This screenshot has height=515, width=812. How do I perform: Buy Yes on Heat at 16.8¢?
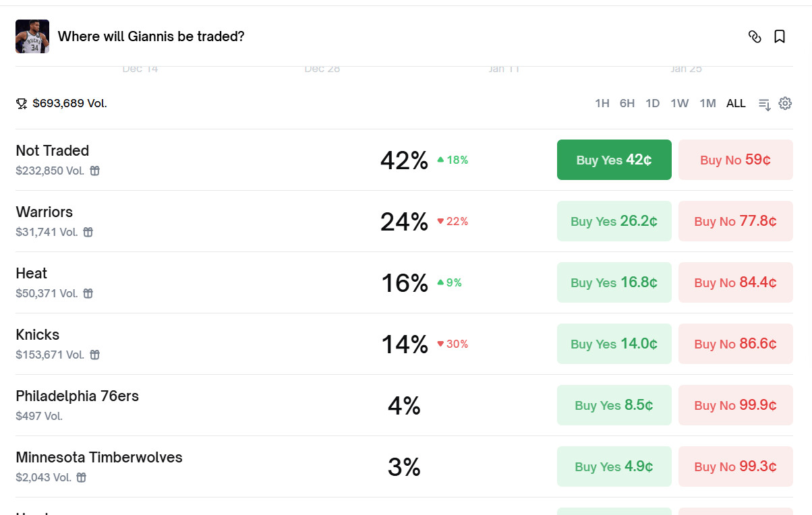(614, 282)
